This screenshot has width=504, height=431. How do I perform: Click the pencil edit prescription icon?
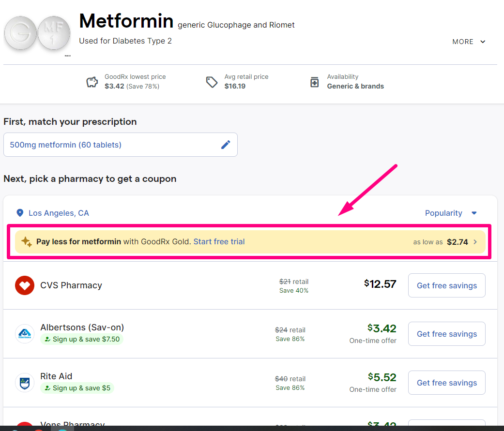(226, 145)
